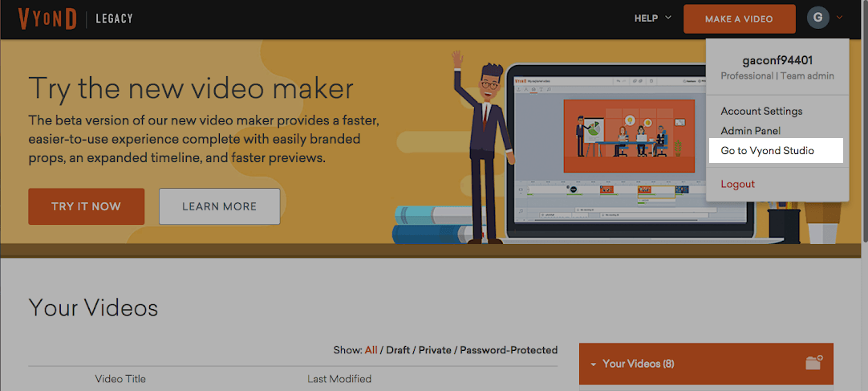Choose Logout in the account menu
This screenshot has height=391, width=868.
coord(737,185)
